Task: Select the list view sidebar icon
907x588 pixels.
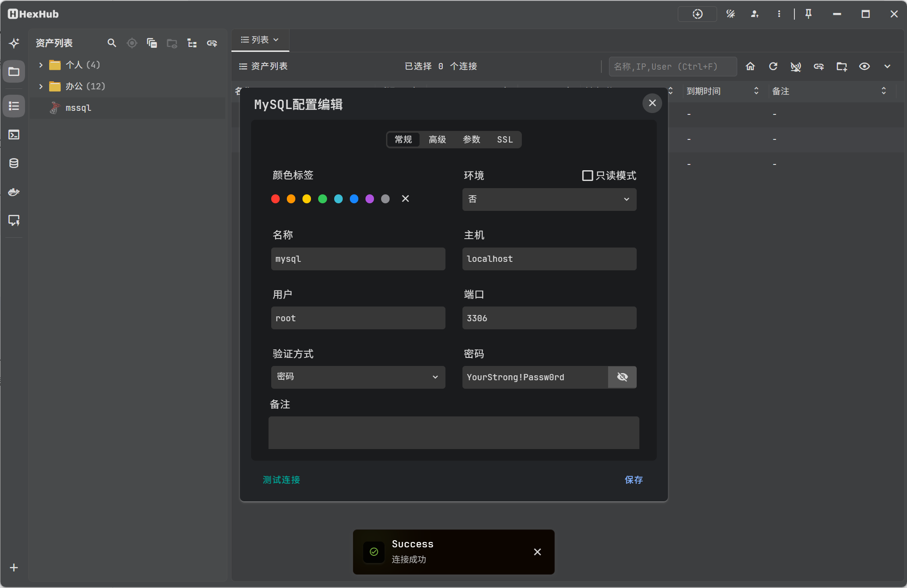Action: (14, 106)
